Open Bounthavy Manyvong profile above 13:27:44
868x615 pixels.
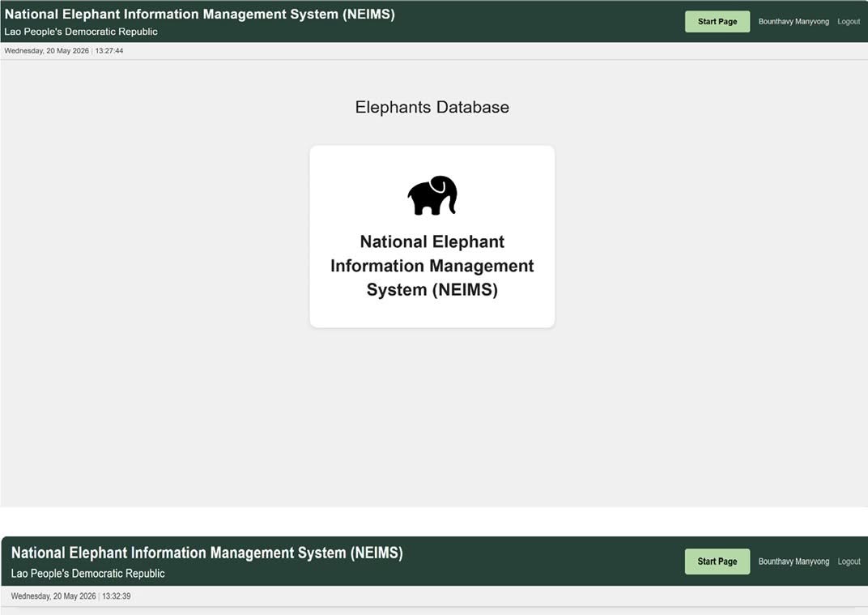coord(794,22)
